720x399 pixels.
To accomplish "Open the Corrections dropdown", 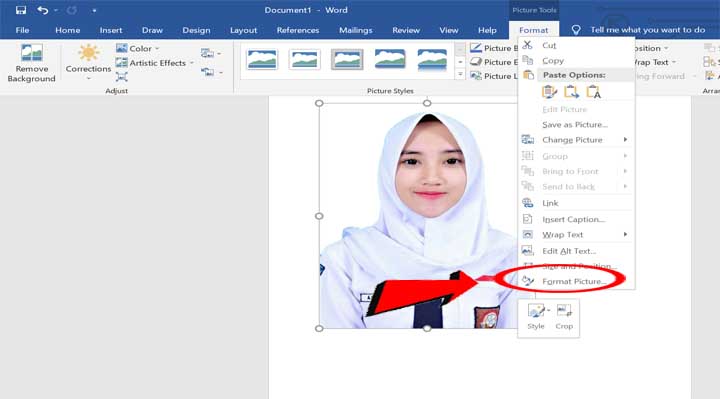I will point(88,62).
